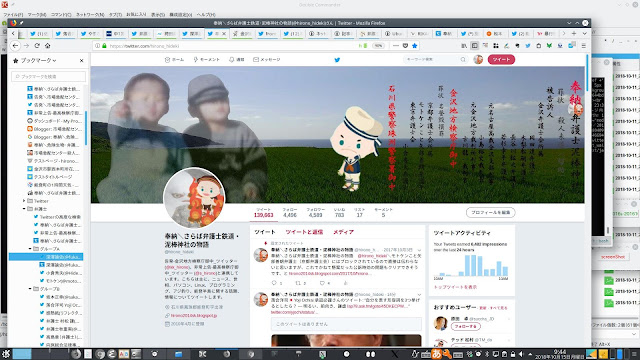
Task: Open the フォロワー count stat
Action: point(316,212)
